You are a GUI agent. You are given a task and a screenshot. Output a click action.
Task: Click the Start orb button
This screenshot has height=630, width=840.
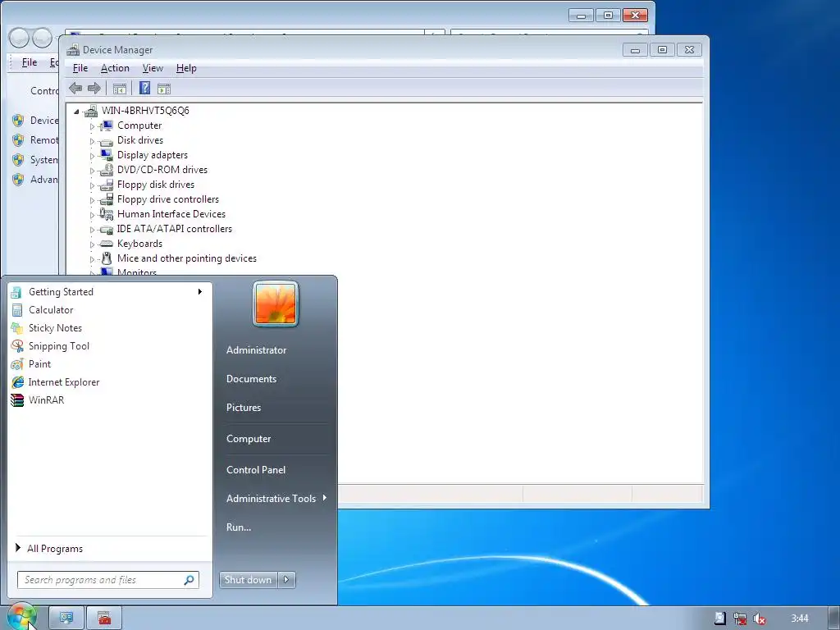[x=21, y=618]
